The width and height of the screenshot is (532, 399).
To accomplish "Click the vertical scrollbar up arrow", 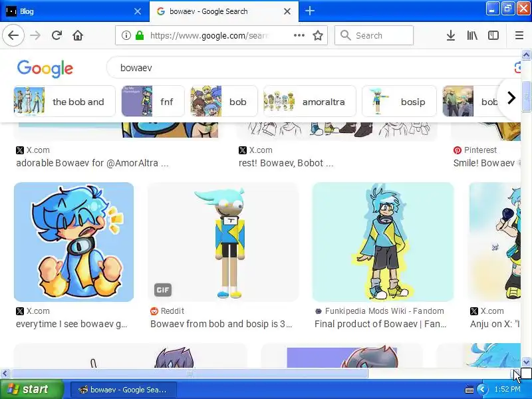I will 526,55.
